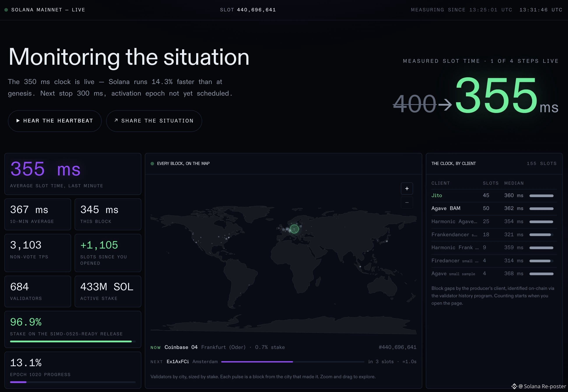The height and width of the screenshot is (392, 568).
Task: Click the 155 SLOTS counter
Action: coord(542,164)
